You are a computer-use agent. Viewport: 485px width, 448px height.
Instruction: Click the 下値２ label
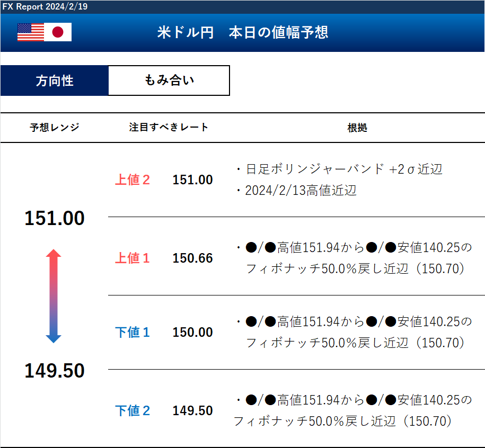click(x=133, y=411)
